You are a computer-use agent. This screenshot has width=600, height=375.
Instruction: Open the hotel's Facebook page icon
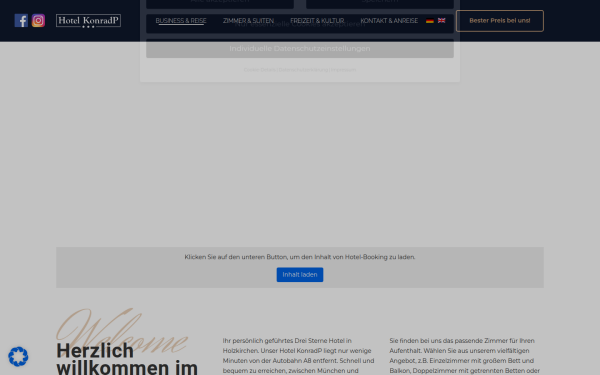tap(21, 21)
